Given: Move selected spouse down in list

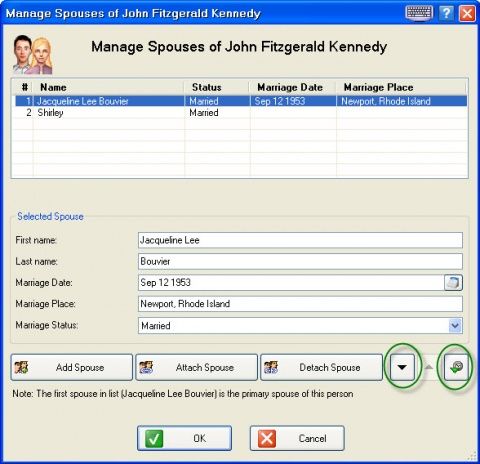Looking at the screenshot, I should point(402,367).
